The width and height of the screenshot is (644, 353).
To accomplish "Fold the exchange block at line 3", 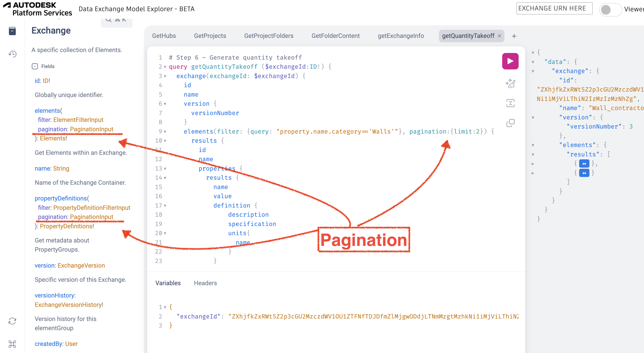I will coord(165,76).
